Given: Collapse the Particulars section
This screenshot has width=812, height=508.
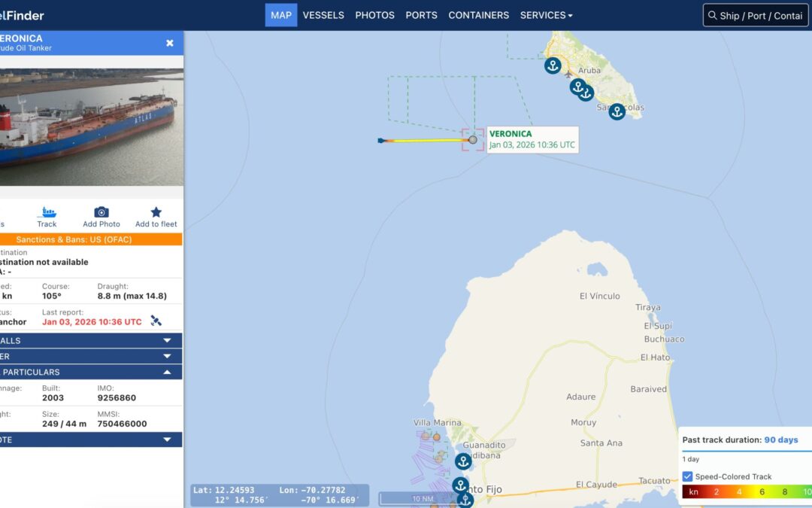Looking at the screenshot, I should 167,373.
